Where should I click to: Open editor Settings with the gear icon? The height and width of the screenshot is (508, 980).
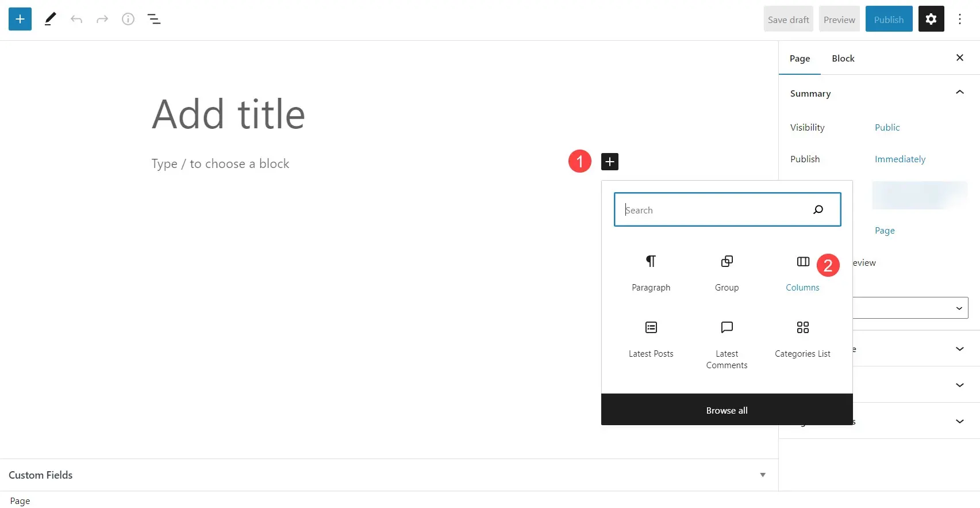click(931, 18)
